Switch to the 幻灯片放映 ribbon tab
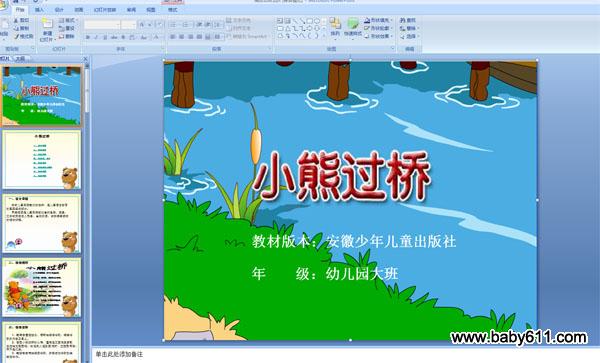 coord(105,10)
